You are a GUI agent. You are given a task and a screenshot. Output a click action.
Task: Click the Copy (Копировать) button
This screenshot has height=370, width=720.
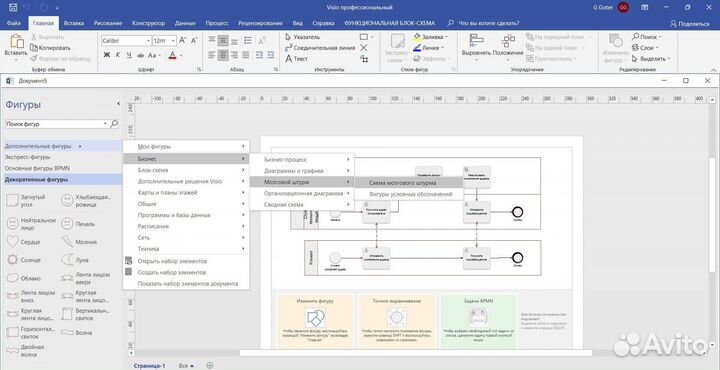[50, 48]
